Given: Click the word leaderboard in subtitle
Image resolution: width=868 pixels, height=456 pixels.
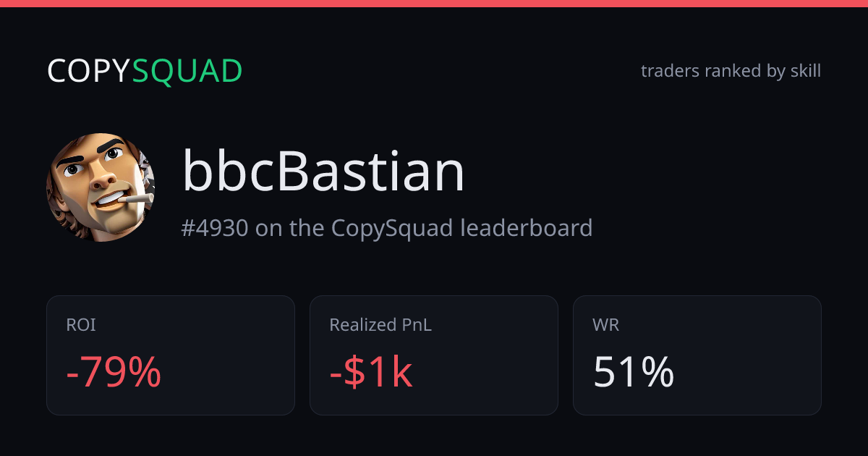Looking at the screenshot, I should pyautogui.click(x=527, y=228).
